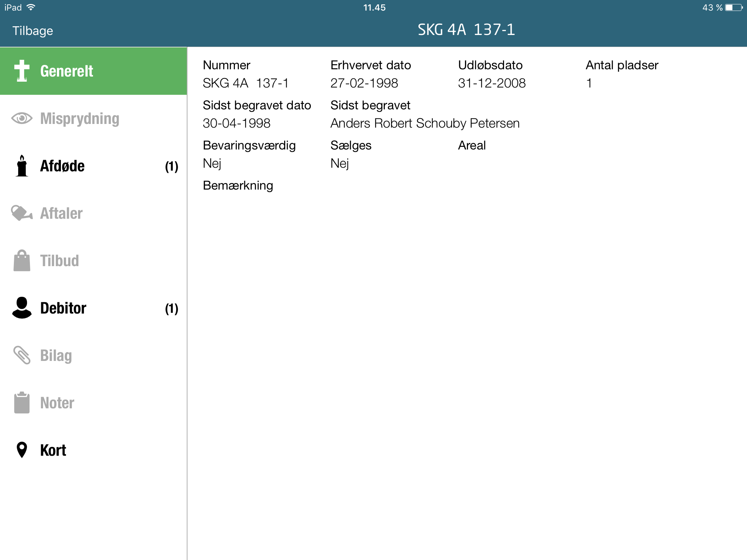Tap the Sidst begravet dato value 30-04-1998
This screenshot has height=560, width=747.
[x=236, y=123]
